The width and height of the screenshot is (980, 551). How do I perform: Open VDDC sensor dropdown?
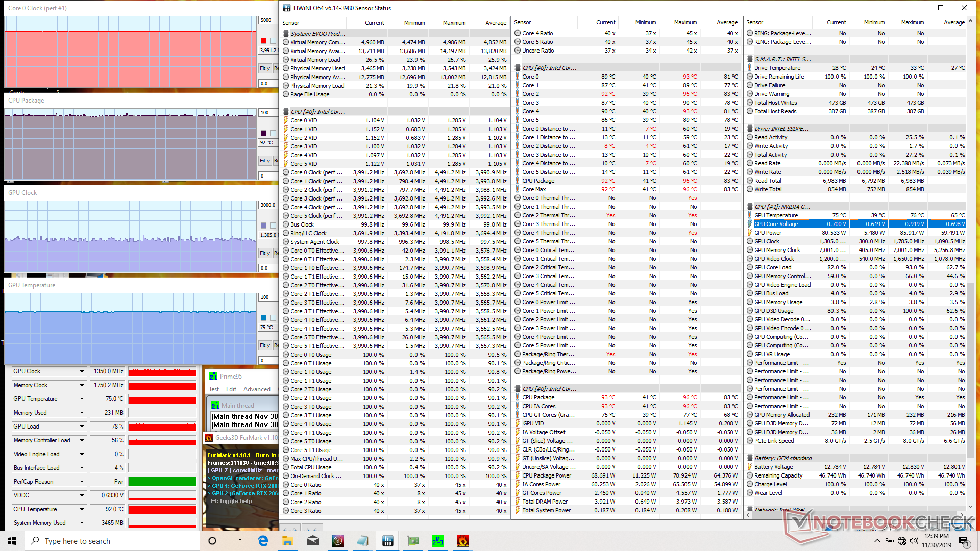pyautogui.click(x=82, y=495)
